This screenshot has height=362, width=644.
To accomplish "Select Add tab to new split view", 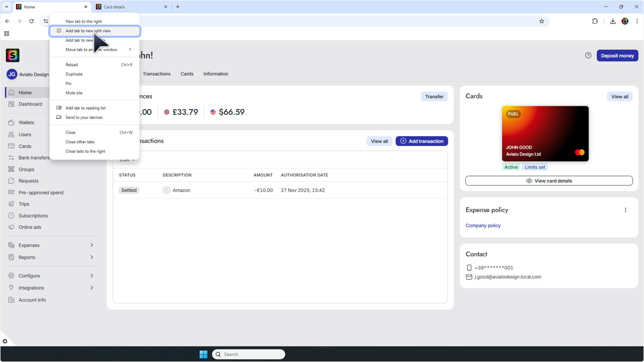I will (x=95, y=31).
